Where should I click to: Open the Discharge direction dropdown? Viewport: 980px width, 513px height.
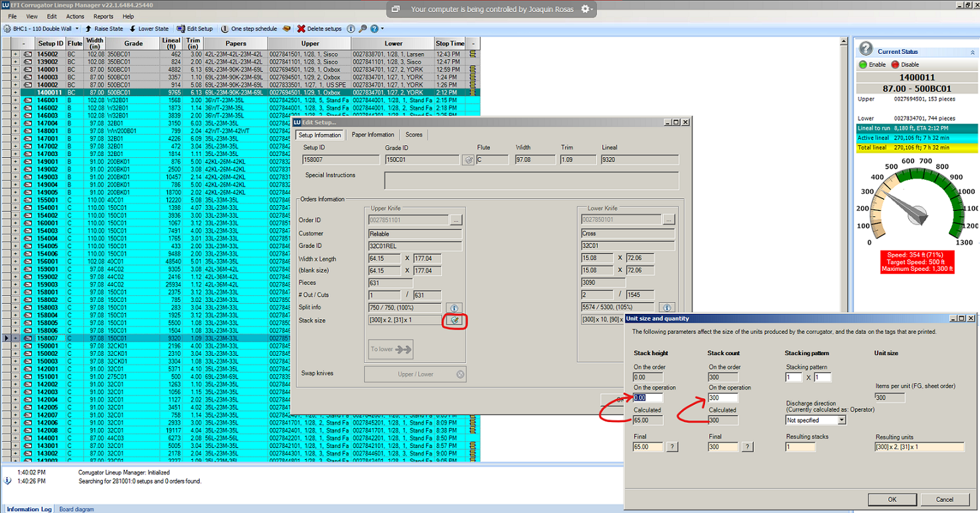(815, 420)
